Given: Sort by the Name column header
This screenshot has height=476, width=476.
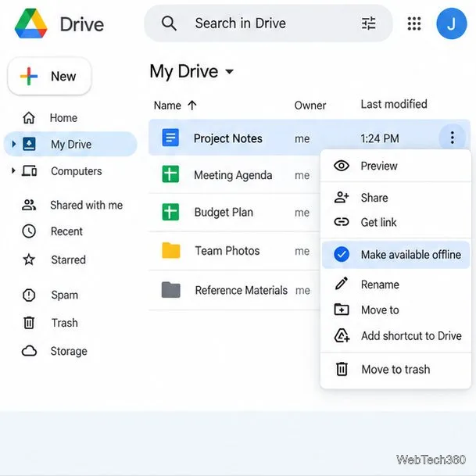Looking at the screenshot, I should pyautogui.click(x=167, y=106).
